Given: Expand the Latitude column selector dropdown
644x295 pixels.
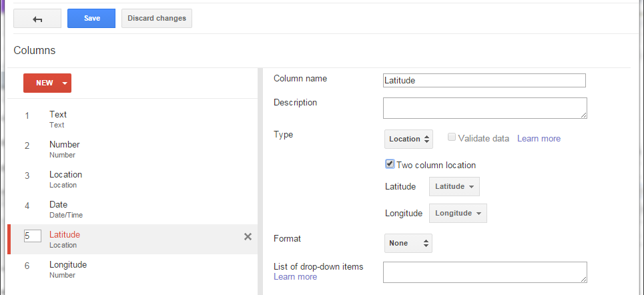Looking at the screenshot, I should click(454, 186).
